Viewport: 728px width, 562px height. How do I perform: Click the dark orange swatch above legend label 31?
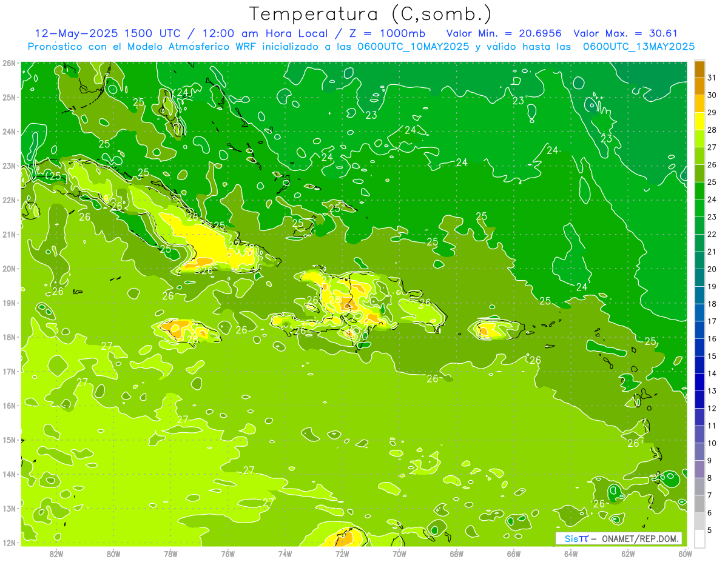coord(699,69)
